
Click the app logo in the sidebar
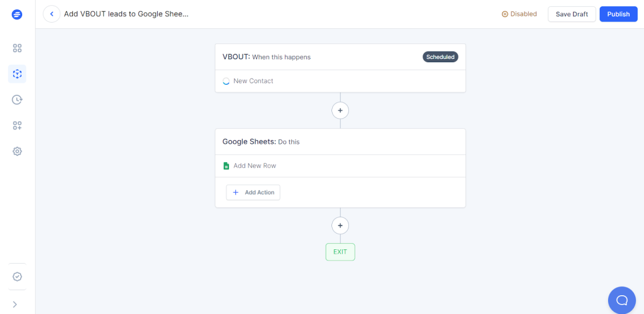click(17, 14)
